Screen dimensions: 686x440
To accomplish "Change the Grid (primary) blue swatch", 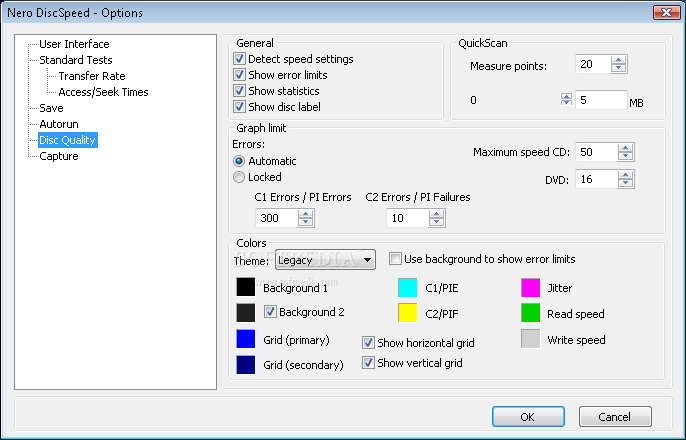I will [245, 339].
